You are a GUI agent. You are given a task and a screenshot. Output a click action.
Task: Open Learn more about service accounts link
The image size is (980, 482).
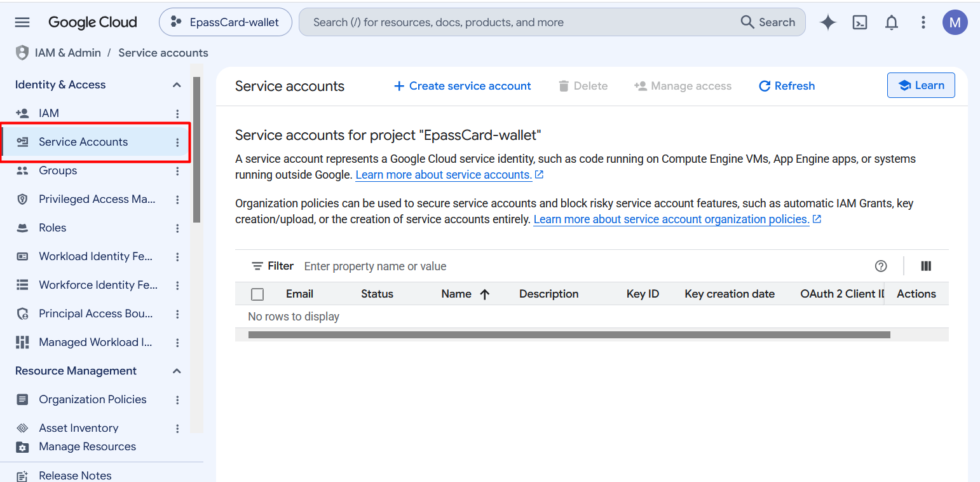(x=444, y=174)
